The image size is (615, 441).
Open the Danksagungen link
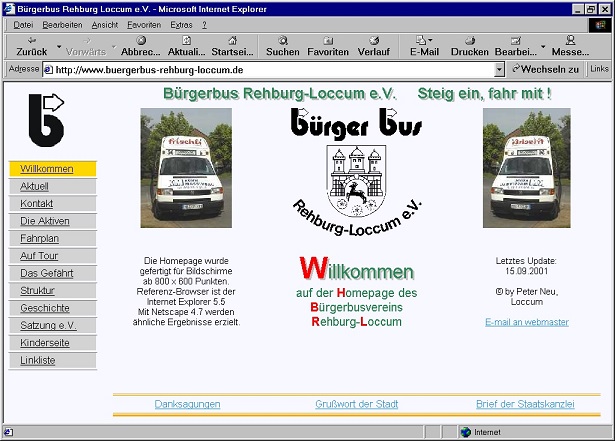[187, 404]
